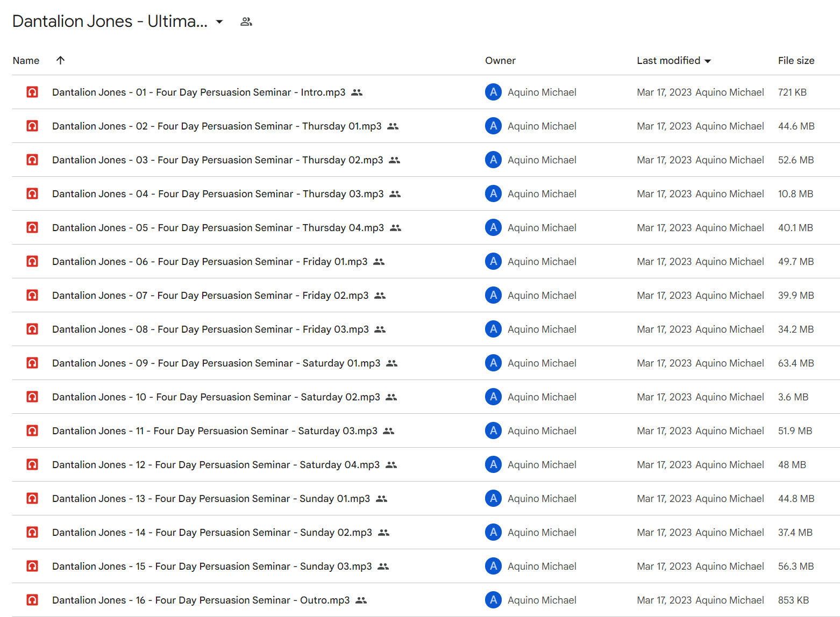Screen dimensions: 840x617
Task: Open file 11 - Saturday 03.mp3
Action: [x=215, y=431]
